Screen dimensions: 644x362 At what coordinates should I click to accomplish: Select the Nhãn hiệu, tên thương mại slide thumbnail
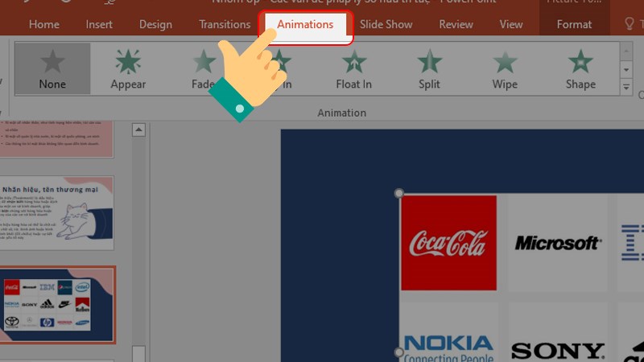pos(56,213)
